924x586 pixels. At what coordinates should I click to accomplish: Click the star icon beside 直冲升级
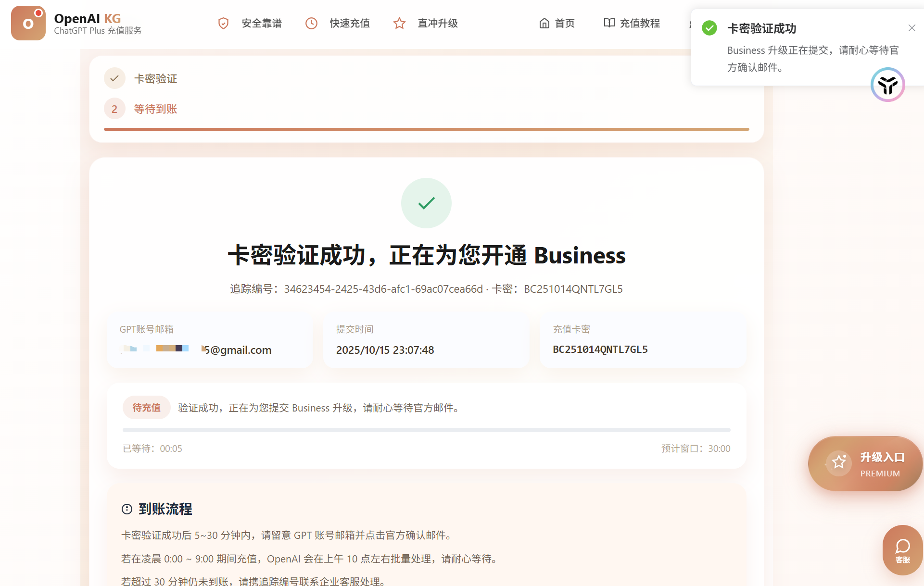click(399, 23)
